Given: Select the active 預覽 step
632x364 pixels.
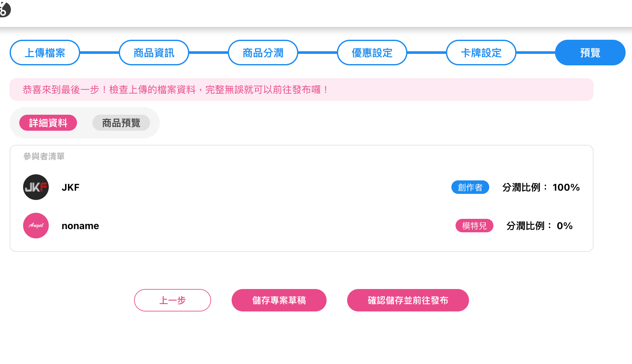Looking at the screenshot, I should (x=590, y=53).
